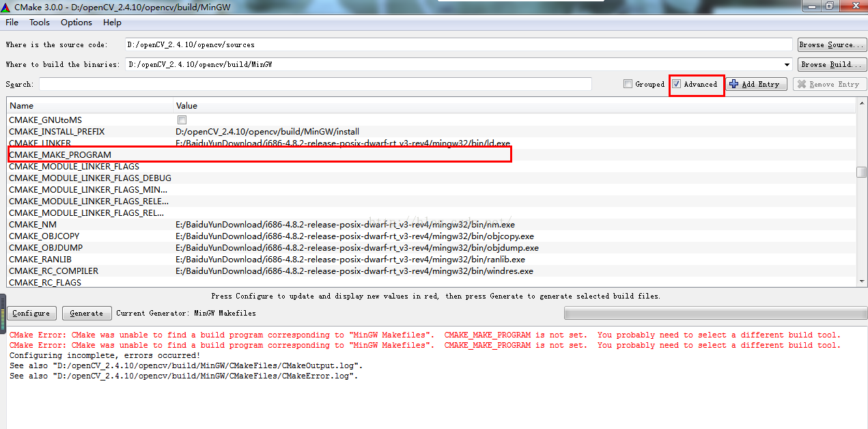Click the objdump.exe path value
Screen dimensions: 868x429
pos(357,248)
